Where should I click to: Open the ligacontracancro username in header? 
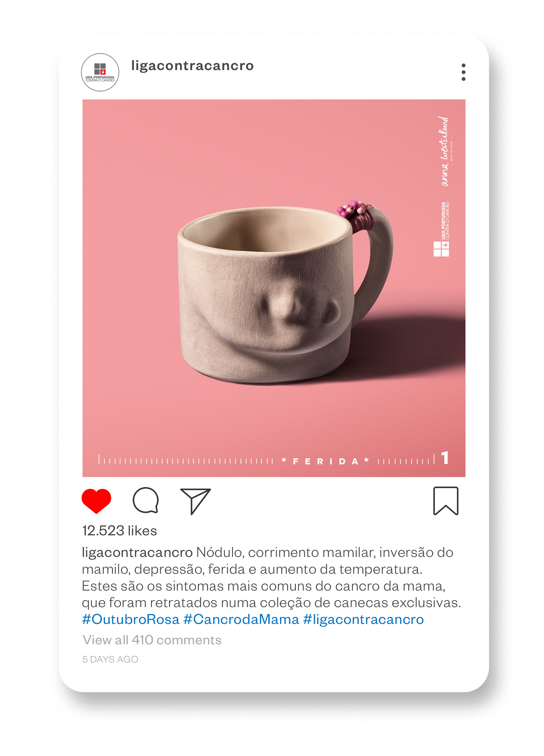coord(192,66)
